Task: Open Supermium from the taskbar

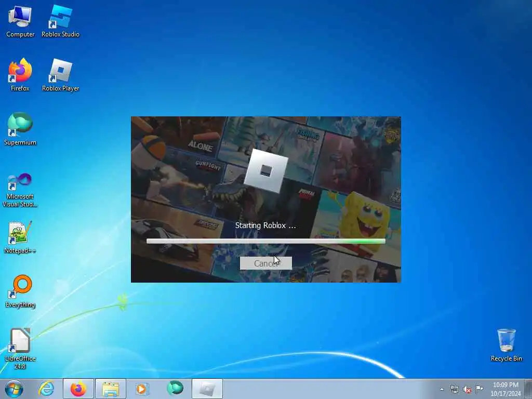Action: tap(175, 389)
